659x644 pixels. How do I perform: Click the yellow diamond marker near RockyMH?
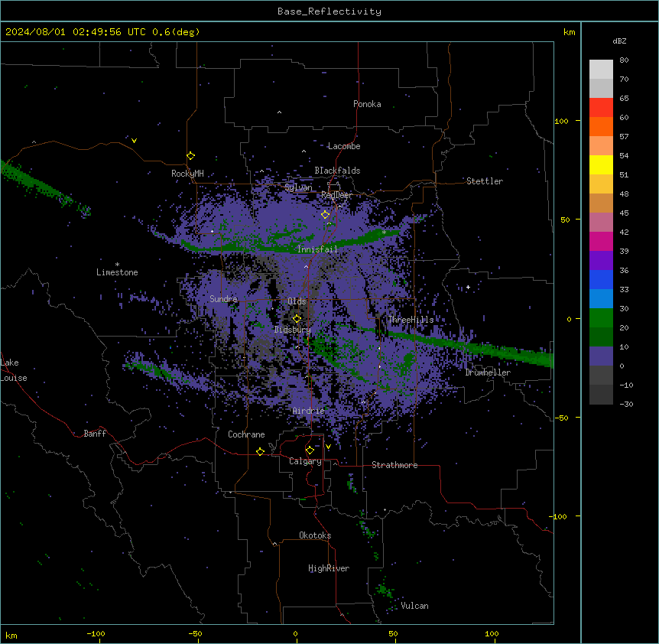pyautogui.click(x=191, y=156)
